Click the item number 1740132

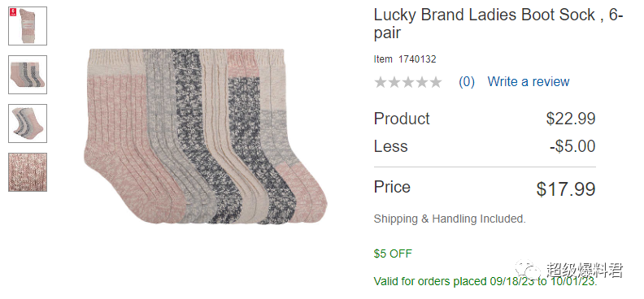pos(417,59)
